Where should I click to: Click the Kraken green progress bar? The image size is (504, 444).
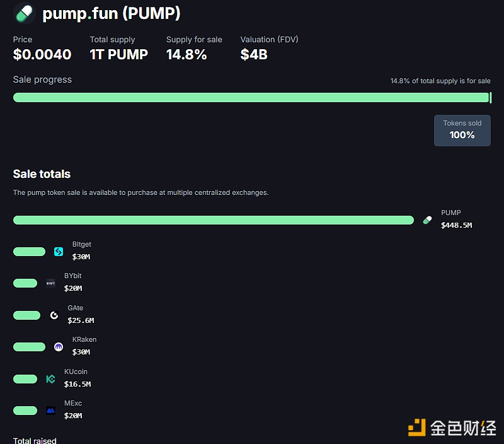click(29, 346)
